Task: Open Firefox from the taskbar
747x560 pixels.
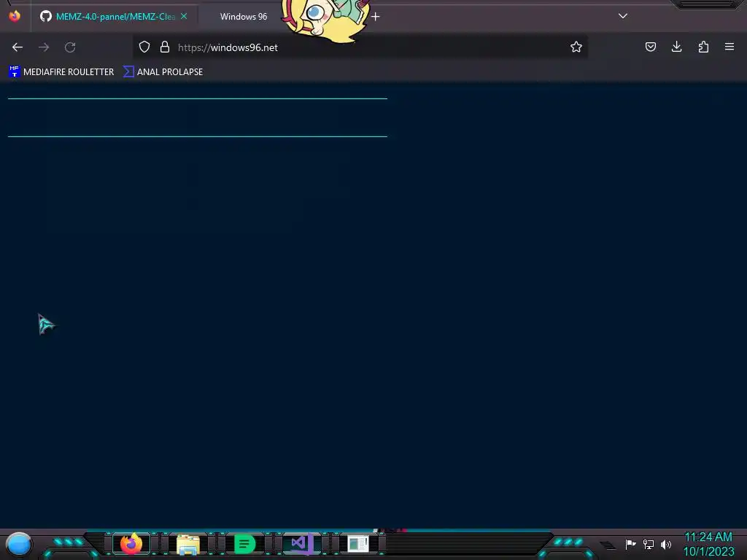Action: click(x=131, y=544)
